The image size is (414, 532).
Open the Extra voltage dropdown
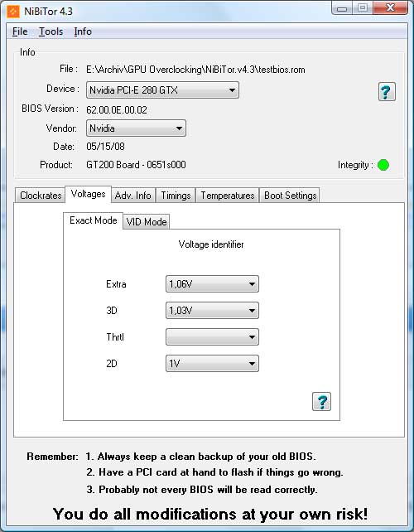(212, 284)
